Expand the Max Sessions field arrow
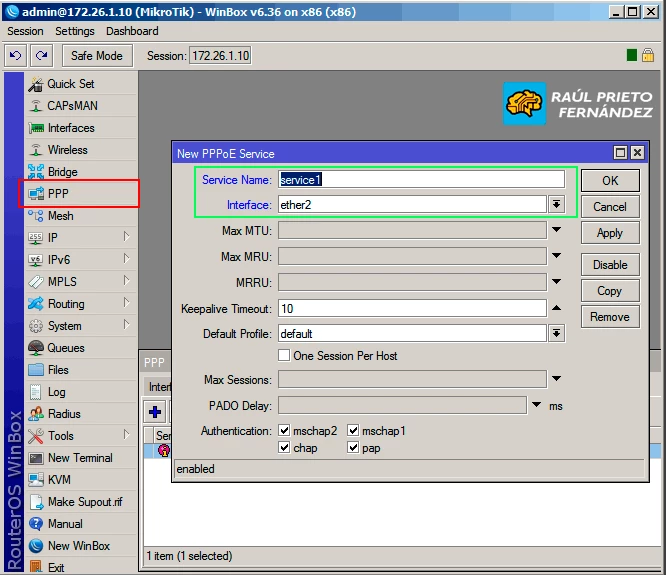This screenshot has height=575, width=666. point(556,378)
